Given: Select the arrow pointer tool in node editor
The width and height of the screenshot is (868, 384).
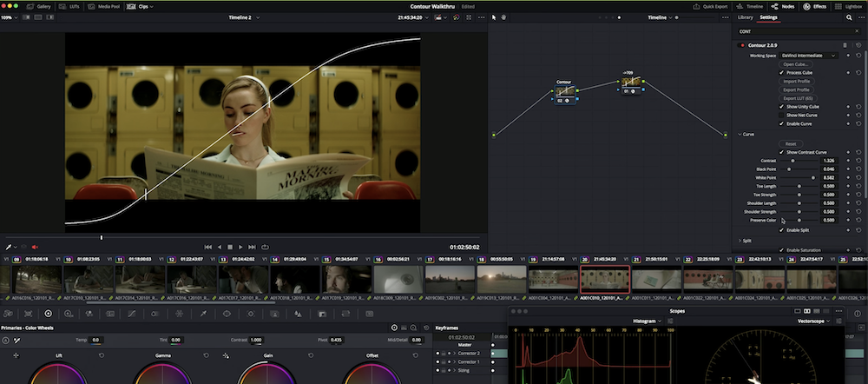Looking at the screenshot, I should click(x=494, y=17).
